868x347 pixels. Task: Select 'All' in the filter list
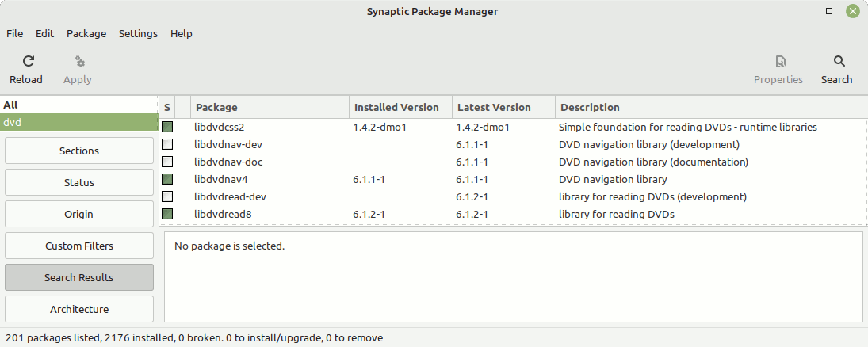click(x=79, y=105)
